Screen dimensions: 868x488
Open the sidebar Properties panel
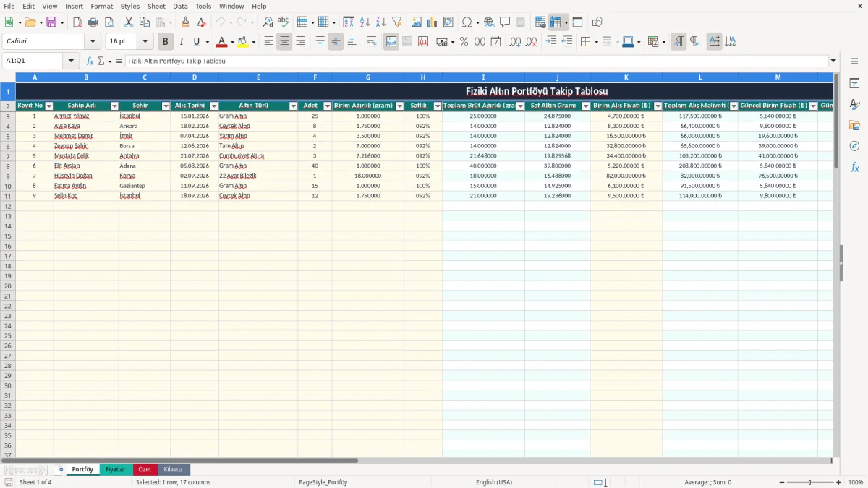click(854, 83)
